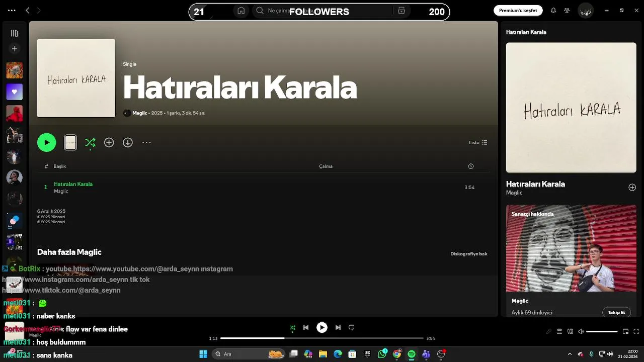The height and width of the screenshot is (362, 644).
Task: Toggle the lyrics microphone icon
Action: [x=549, y=331]
